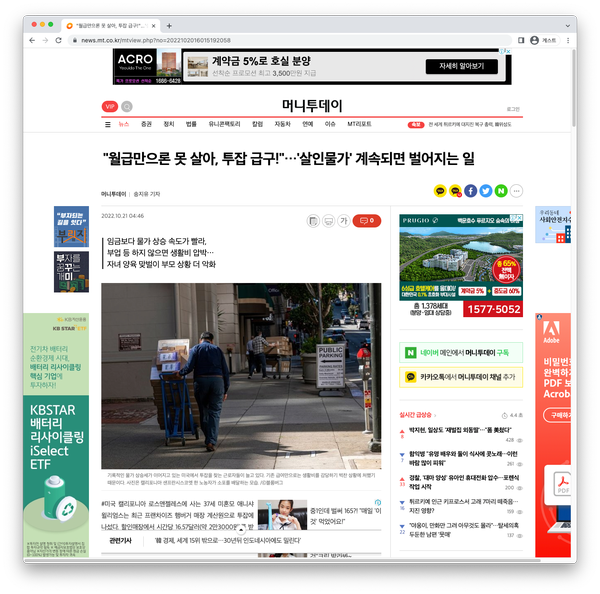Select the 연예 menu item

point(308,124)
